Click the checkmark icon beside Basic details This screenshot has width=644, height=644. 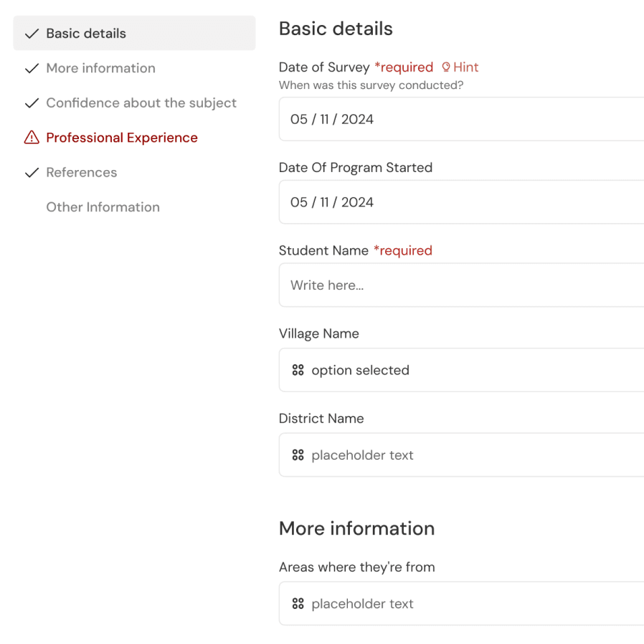pos(32,34)
